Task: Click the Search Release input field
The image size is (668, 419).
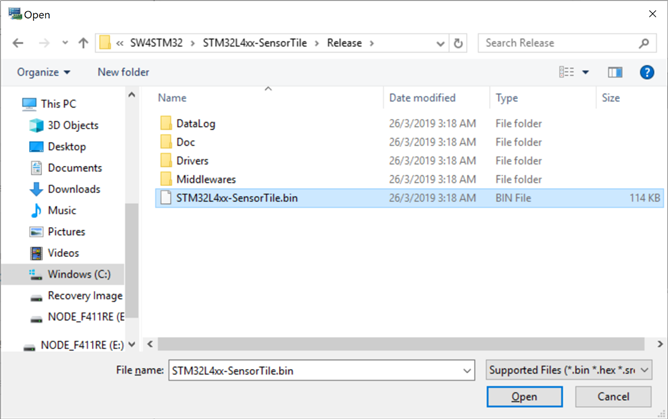Action: 558,43
